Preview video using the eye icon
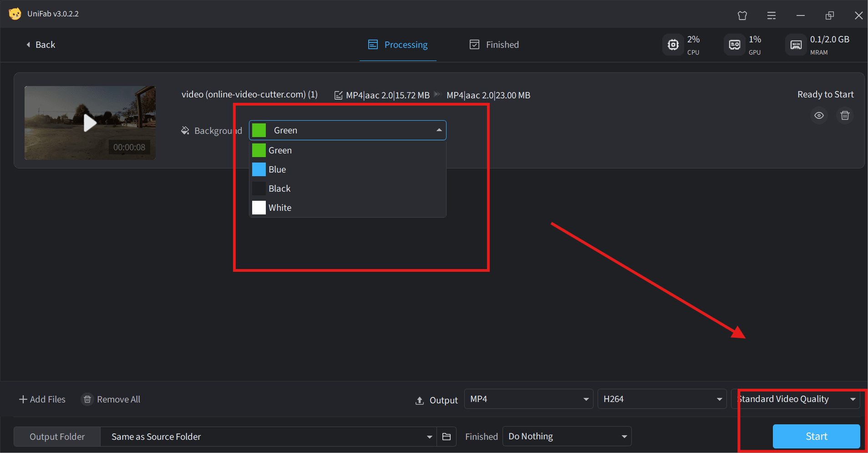 tap(819, 116)
